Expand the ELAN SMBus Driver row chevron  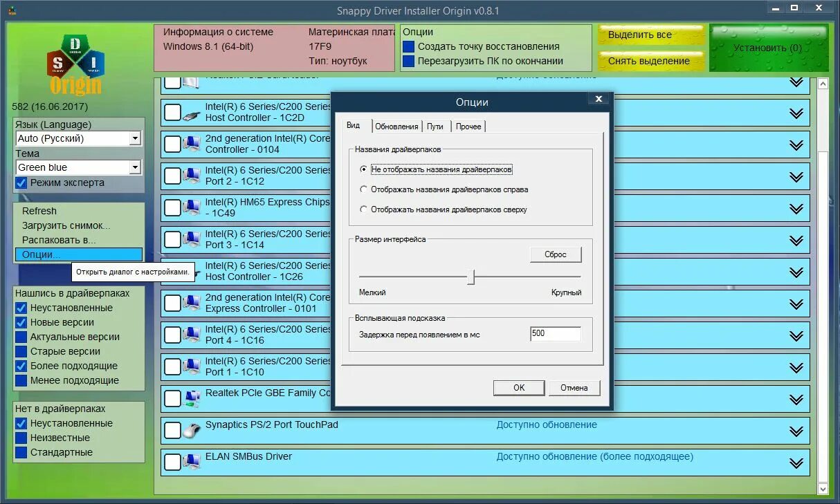796,463
